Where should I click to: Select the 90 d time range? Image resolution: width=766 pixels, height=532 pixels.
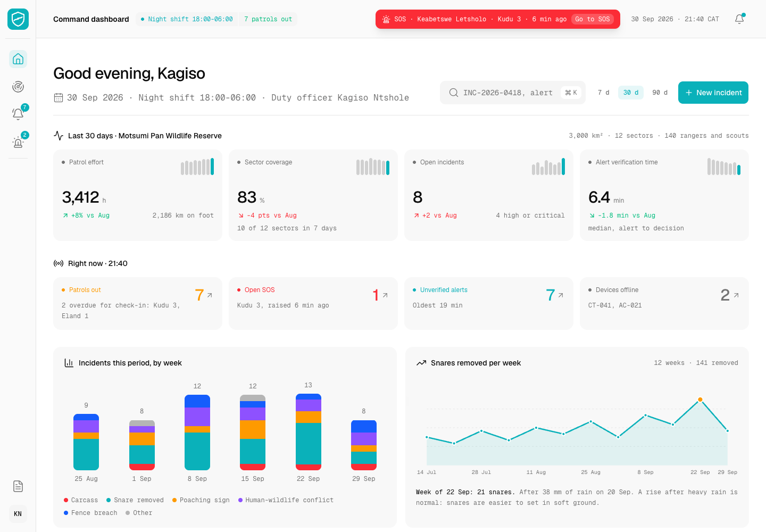660,93
